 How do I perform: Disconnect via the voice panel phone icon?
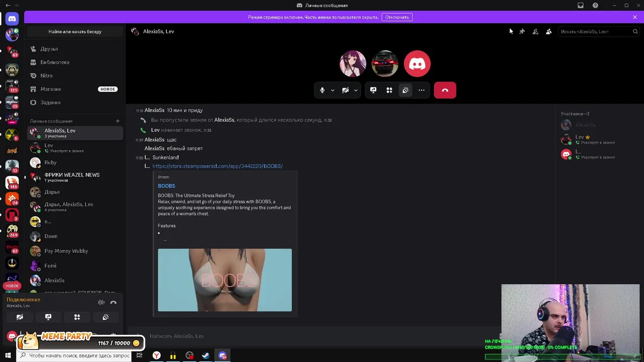(113, 302)
